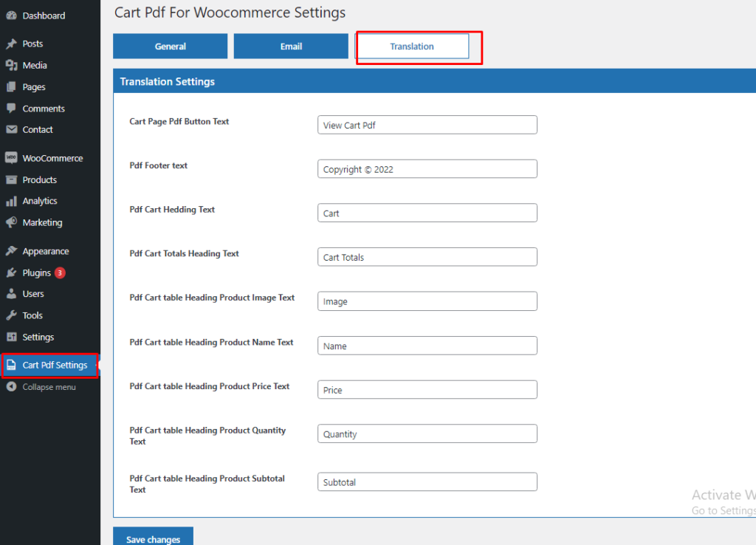The height and width of the screenshot is (545, 756).
Task: Focus the Pdf Footer text field
Action: (x=427, y=169)
